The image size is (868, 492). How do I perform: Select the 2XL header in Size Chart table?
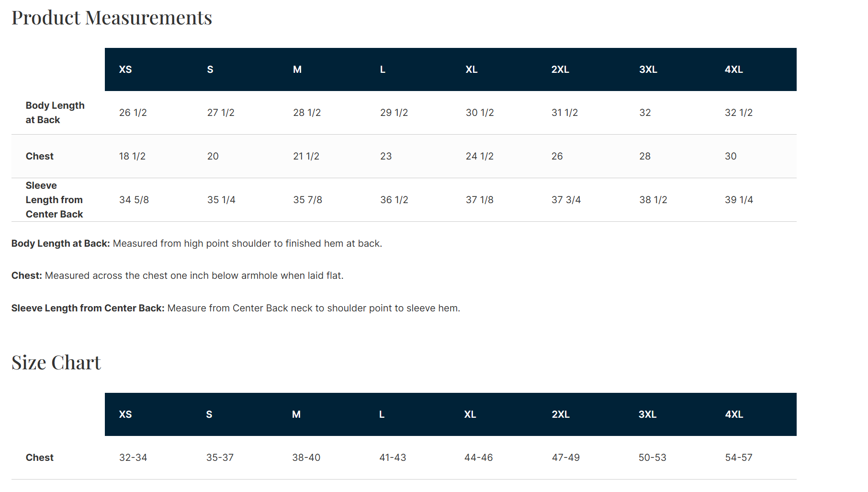coord(560,414)
